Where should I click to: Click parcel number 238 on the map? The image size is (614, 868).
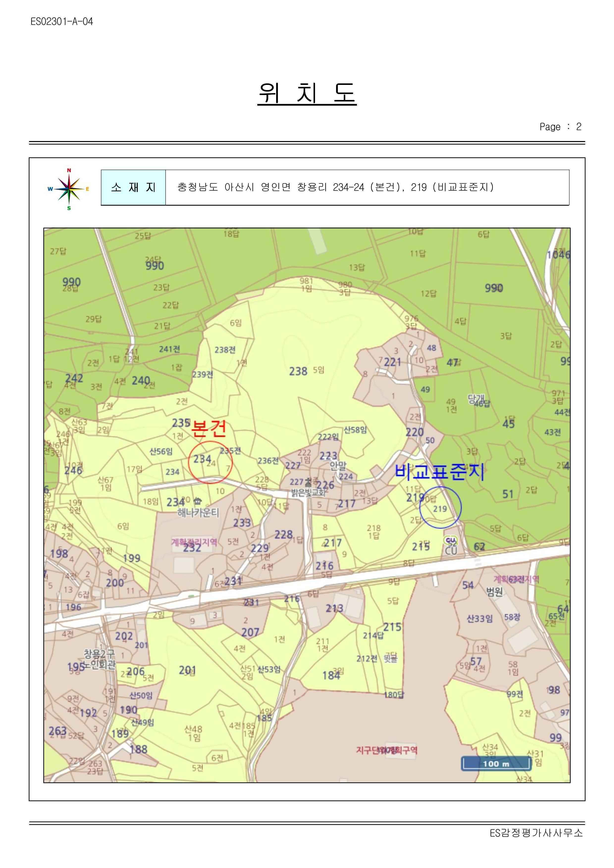298,371
